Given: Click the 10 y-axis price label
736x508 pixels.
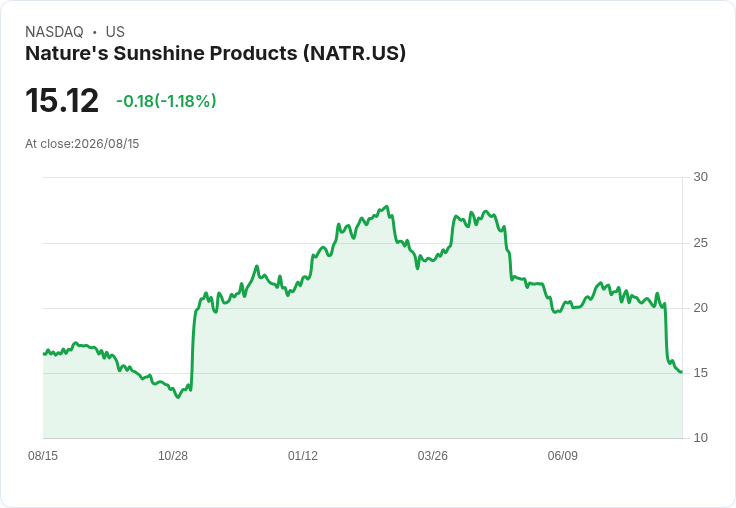Looking at the screenshot, I should click(700, 438).
